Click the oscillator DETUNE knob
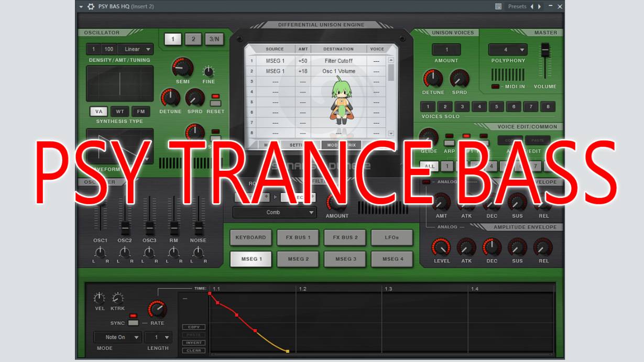The width and height of the screenshot is (644, 362). (x=170, y=98)
